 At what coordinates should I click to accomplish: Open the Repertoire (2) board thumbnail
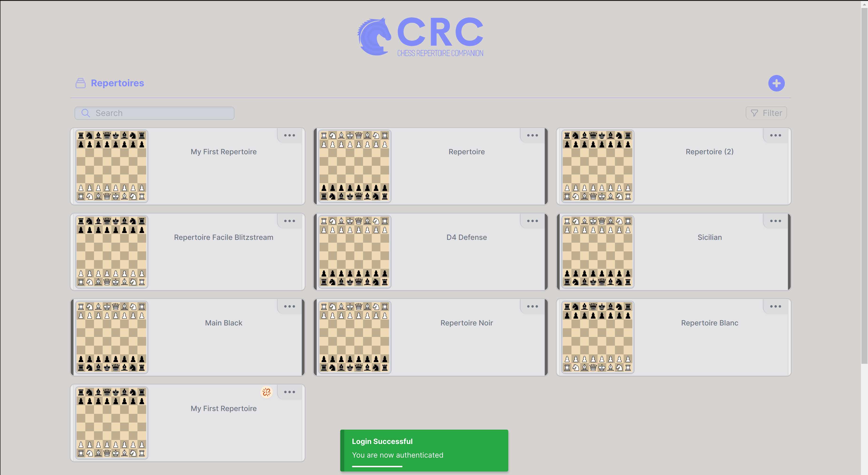pos(597,166)
